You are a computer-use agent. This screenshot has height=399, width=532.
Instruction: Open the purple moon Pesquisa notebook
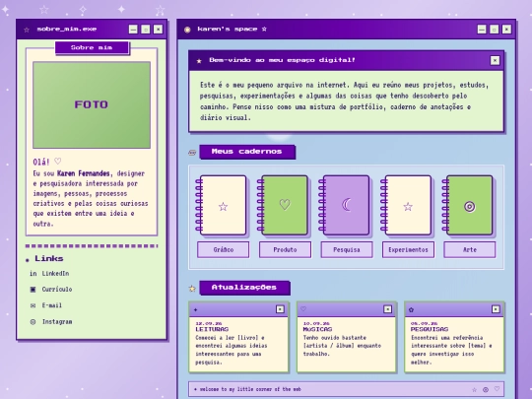tap(345, 205)
